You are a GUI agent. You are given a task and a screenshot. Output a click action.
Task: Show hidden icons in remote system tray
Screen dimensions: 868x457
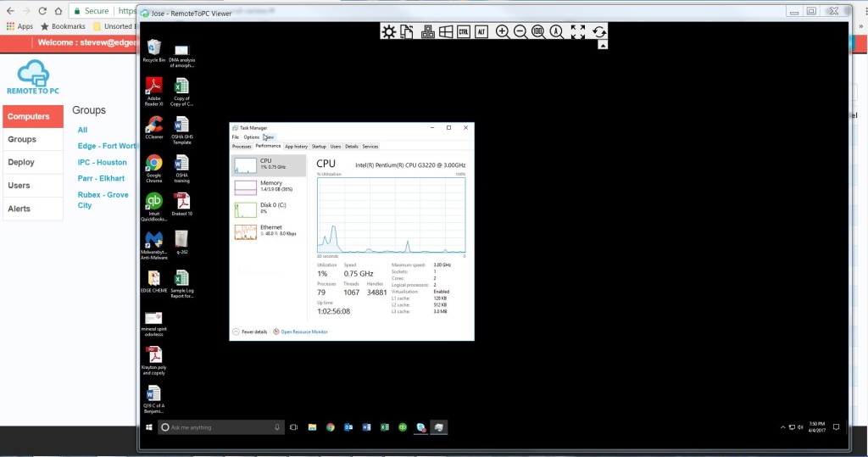click(782, 427)
